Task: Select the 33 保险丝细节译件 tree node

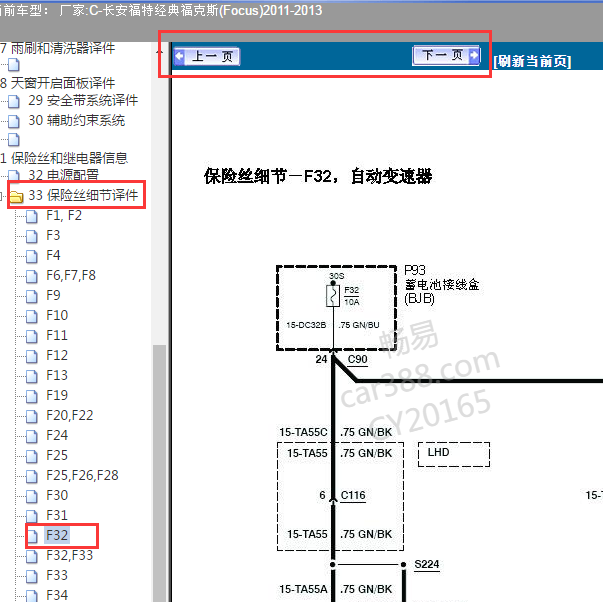Action: tap(83, 195)
